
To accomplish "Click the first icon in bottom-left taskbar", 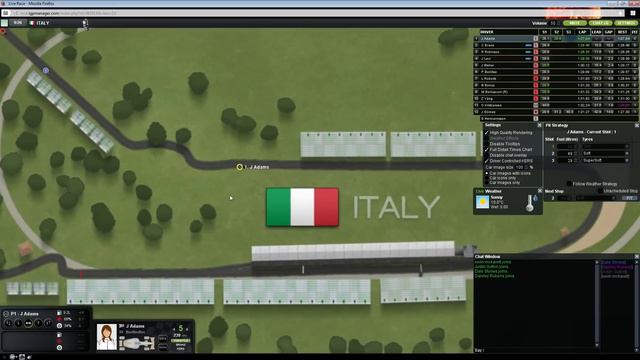I will click(13, 357).
